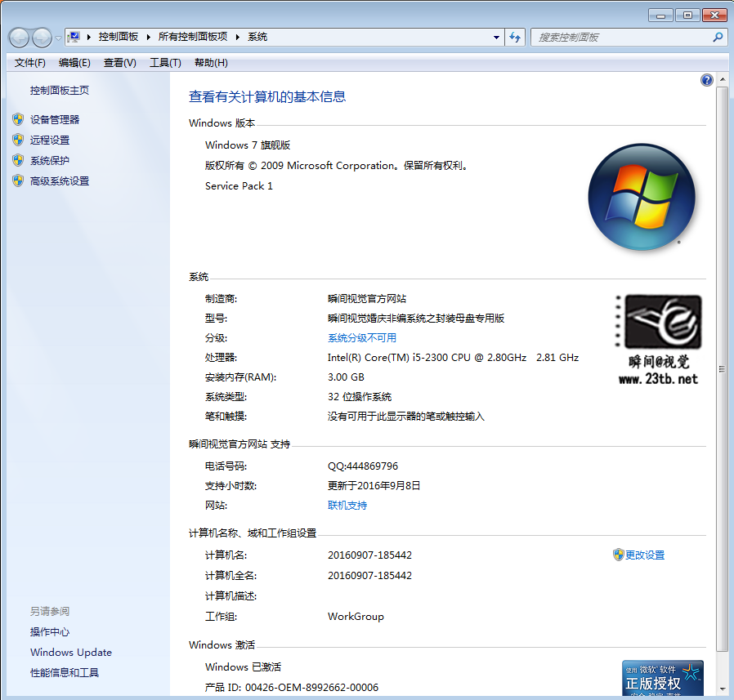
Task: Click the Back navigation arrow button
Action: (20, 38)
